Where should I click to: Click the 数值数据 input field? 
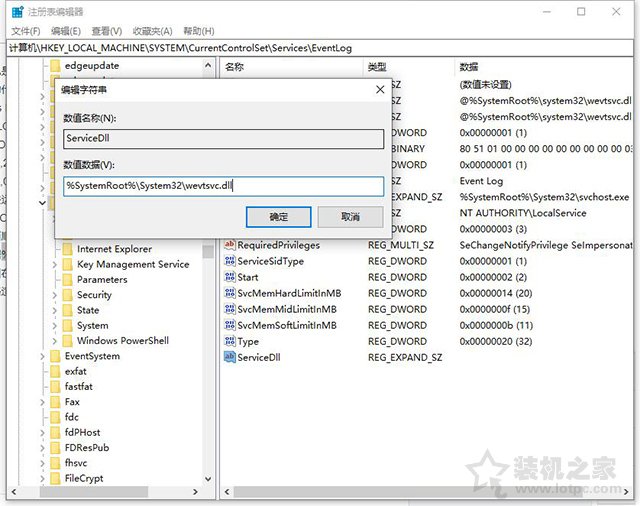click(x=224, y=186)
